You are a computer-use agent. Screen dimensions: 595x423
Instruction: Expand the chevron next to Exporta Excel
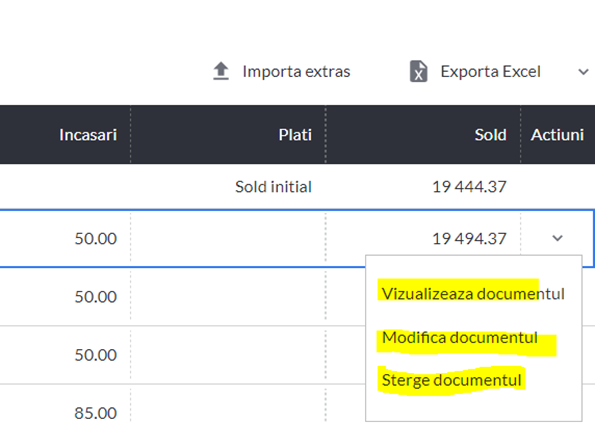[x=583, y=71]
